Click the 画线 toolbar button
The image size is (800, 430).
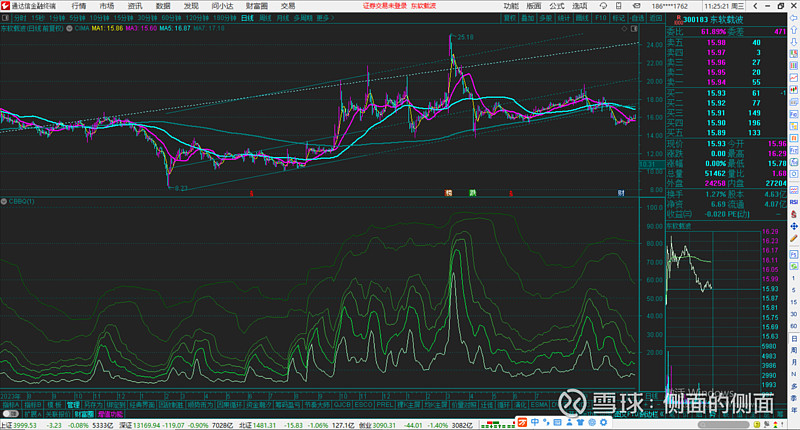(582, 18)
